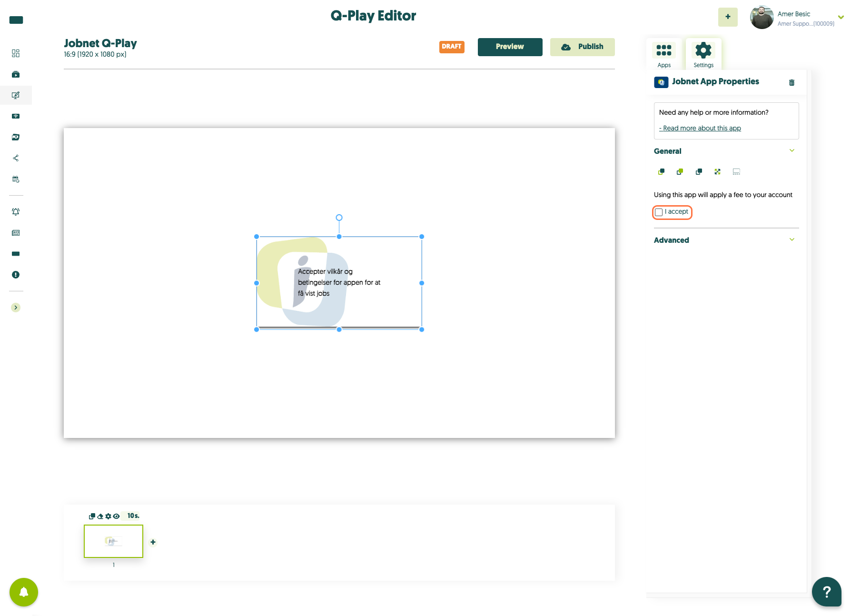Click the bring to front layer icon
Screen dimensions: 851x616
click(661, 172)
